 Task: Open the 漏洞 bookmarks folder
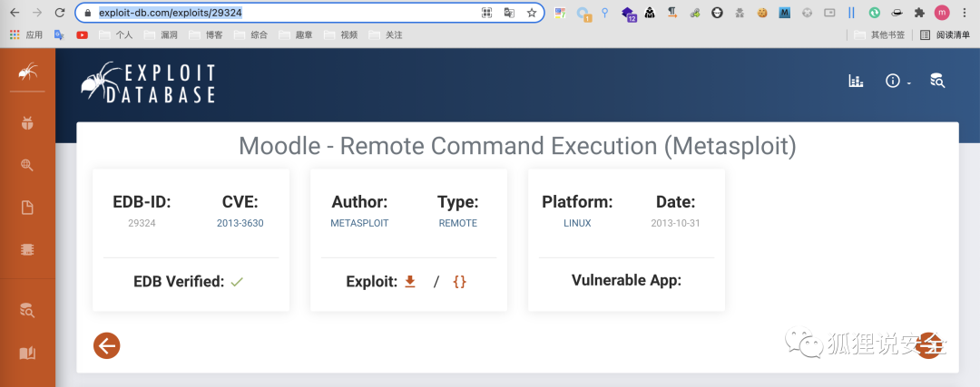pyautogui.click(x=162, y=35)
